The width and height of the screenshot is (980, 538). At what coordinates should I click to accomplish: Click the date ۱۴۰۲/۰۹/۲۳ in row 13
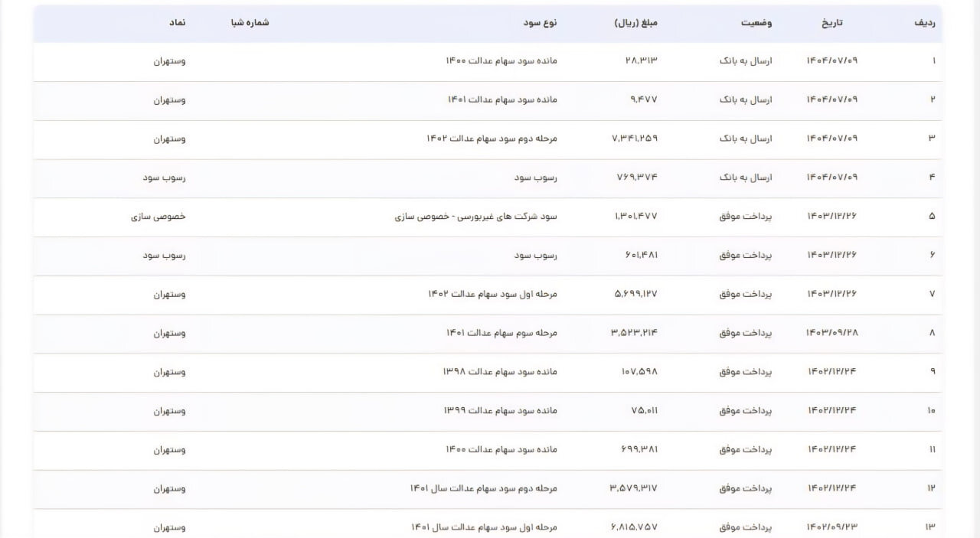pyautogui.click(x=831, y=527)
